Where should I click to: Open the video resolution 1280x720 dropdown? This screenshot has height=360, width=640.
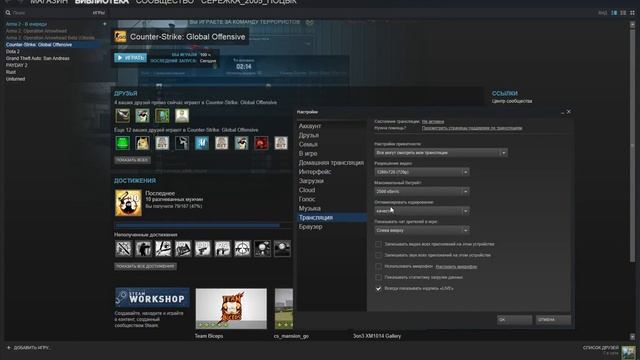[x=422, y=172]
